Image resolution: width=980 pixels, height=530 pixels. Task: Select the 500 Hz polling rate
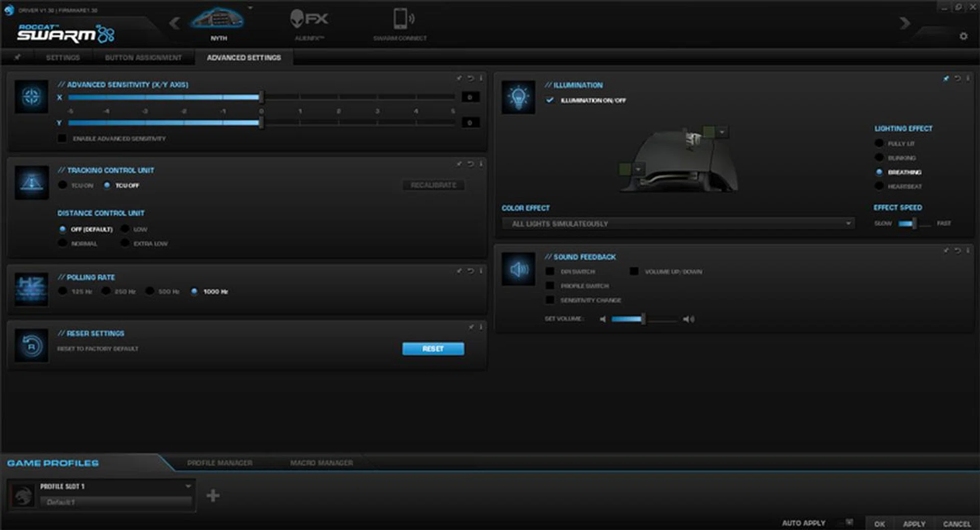tap(150, 291)
